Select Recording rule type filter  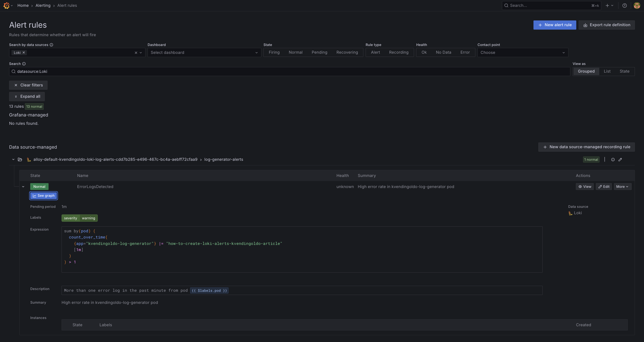point(398,52)
